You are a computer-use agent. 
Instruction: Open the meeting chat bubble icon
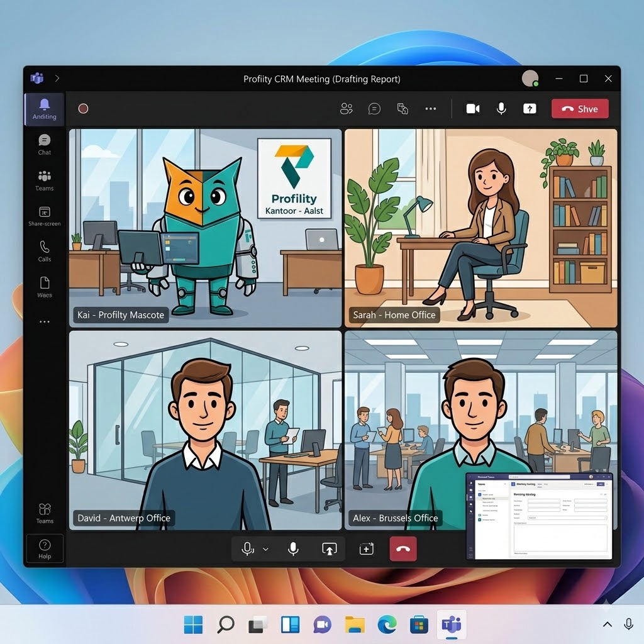(x=374, y=109)
